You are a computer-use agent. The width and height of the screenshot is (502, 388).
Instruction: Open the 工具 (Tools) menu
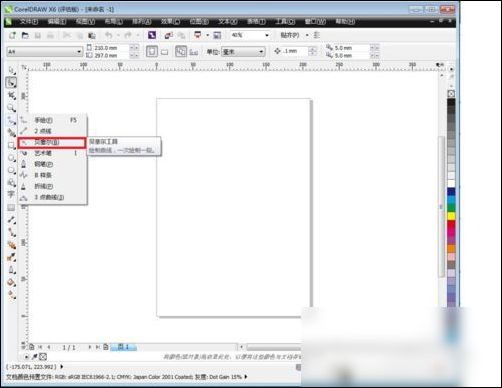pyautogui.click(x=285, y=22)
